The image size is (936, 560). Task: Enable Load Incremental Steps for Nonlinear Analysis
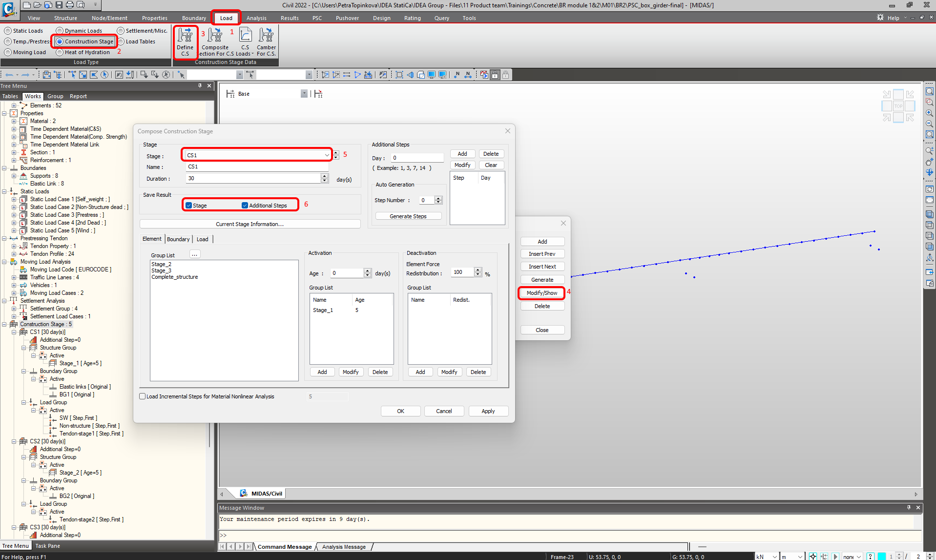143,396
